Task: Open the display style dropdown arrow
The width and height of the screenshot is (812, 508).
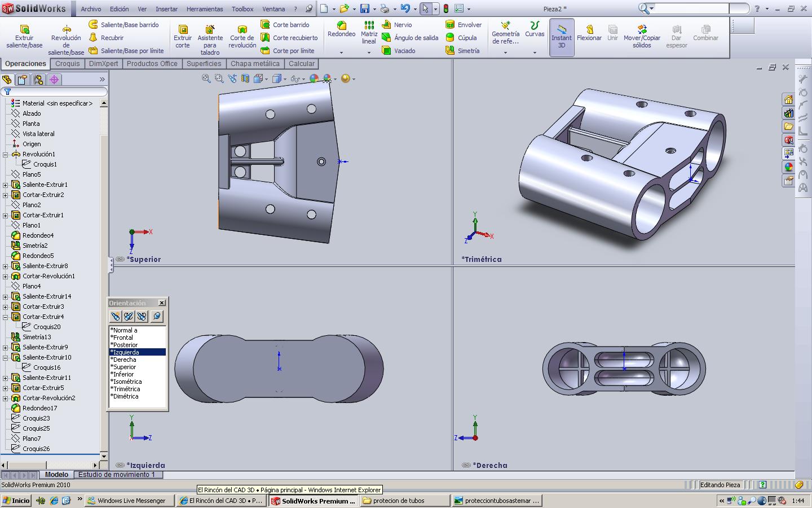Action: [284, 79]
